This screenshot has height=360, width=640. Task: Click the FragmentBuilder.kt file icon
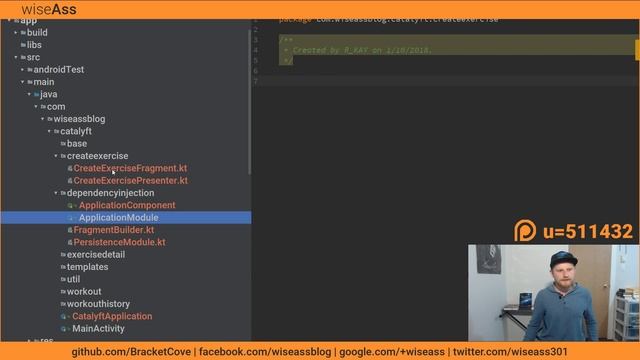click(x=70, y=230)
